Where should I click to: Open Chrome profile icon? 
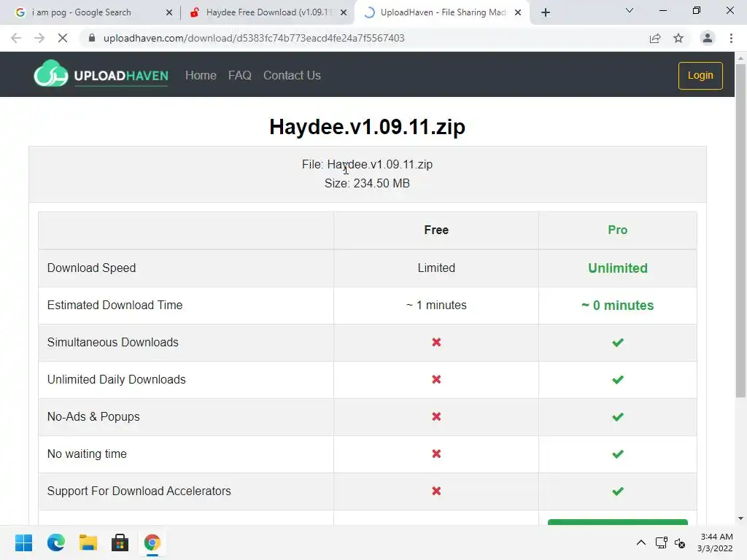708,38
